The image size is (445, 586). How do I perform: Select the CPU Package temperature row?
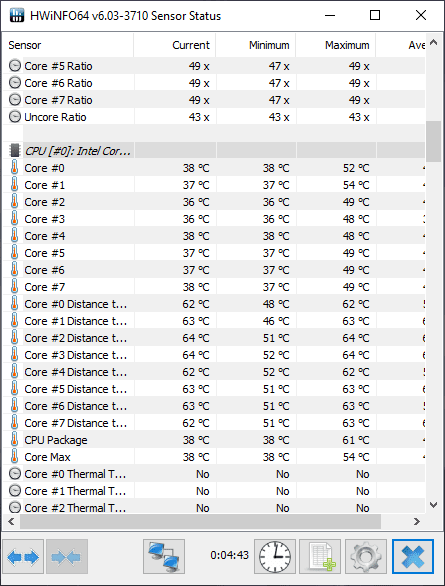214,440
